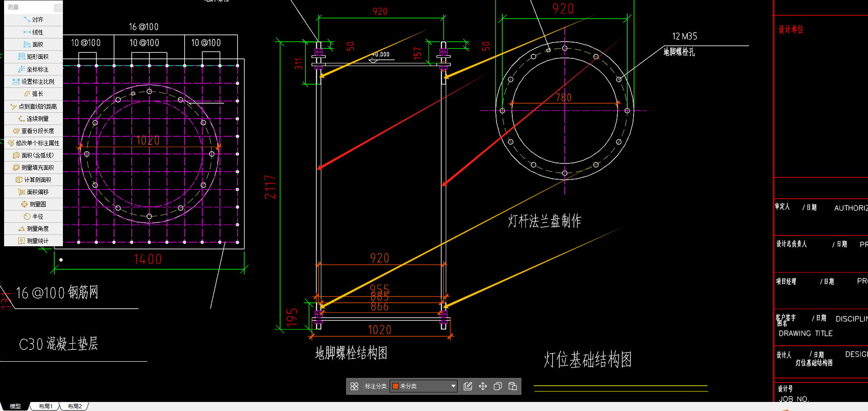868x411 pixels.
Task: Click the orange 未分类 color swatch
Action: tap(395, 386)
